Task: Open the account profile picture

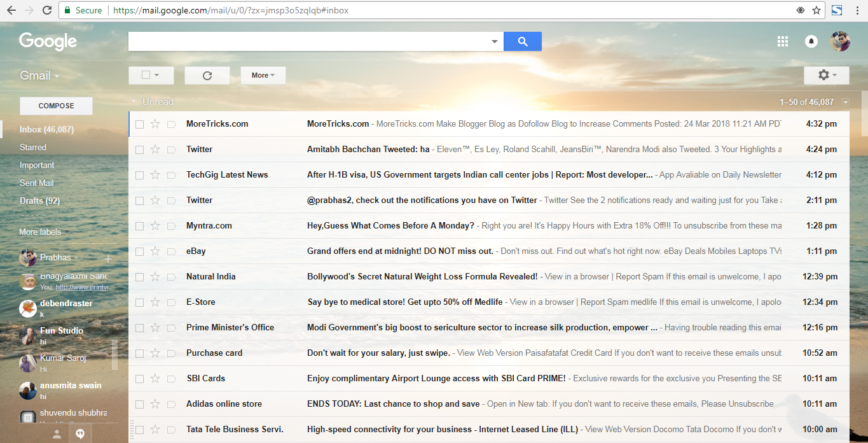Action: tap(840, 41)
